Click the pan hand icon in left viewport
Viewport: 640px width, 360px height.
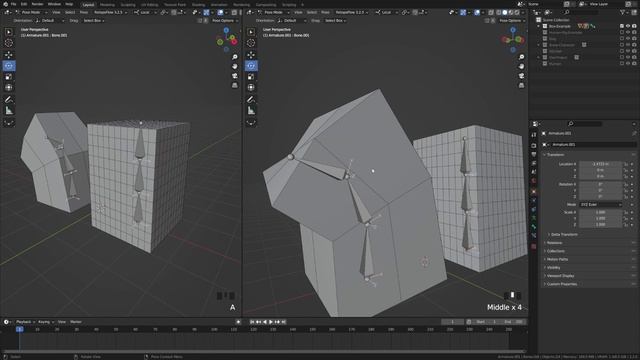point(235,66)
